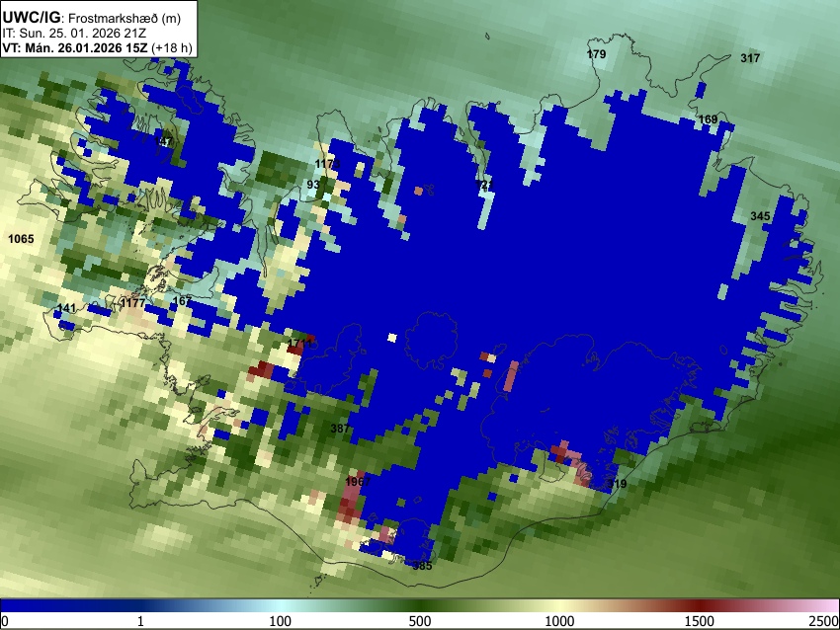Select the map value 147
Screen dimensions: 840x630
coord(163,141)
